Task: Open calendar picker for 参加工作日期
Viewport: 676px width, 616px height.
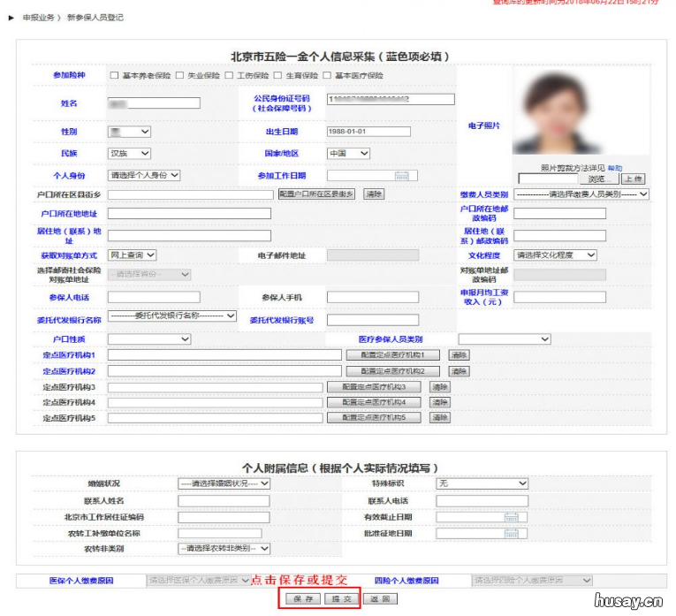Action: (x=401, y=176)
